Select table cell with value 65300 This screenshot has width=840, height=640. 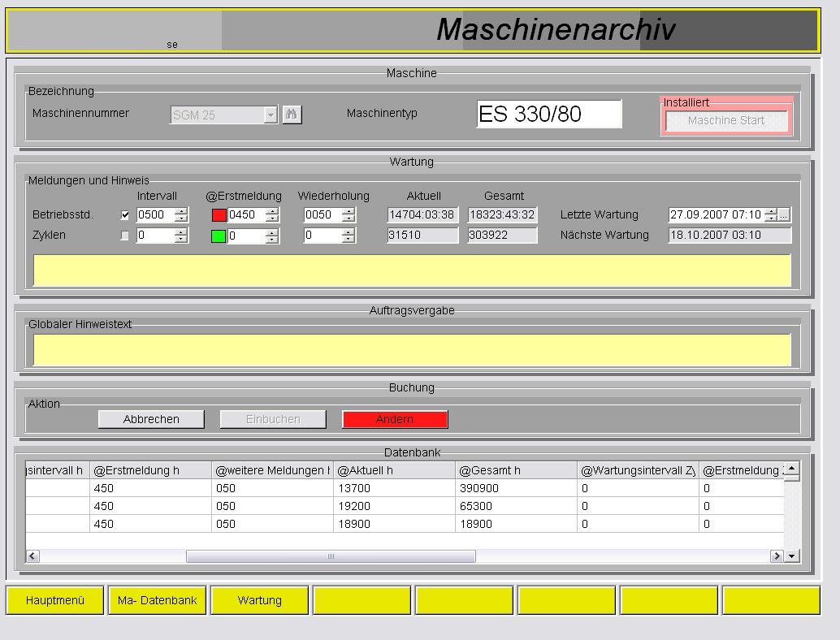coord(516,506)
